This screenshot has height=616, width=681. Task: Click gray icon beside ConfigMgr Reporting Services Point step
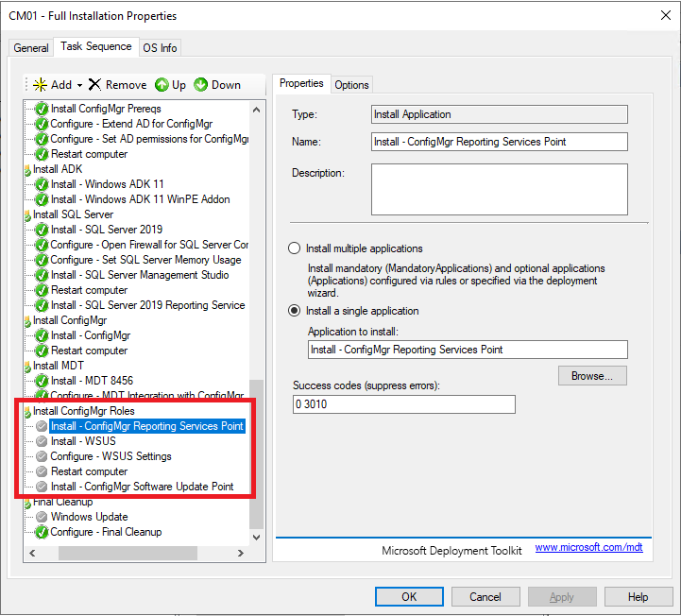coord(42,426)
